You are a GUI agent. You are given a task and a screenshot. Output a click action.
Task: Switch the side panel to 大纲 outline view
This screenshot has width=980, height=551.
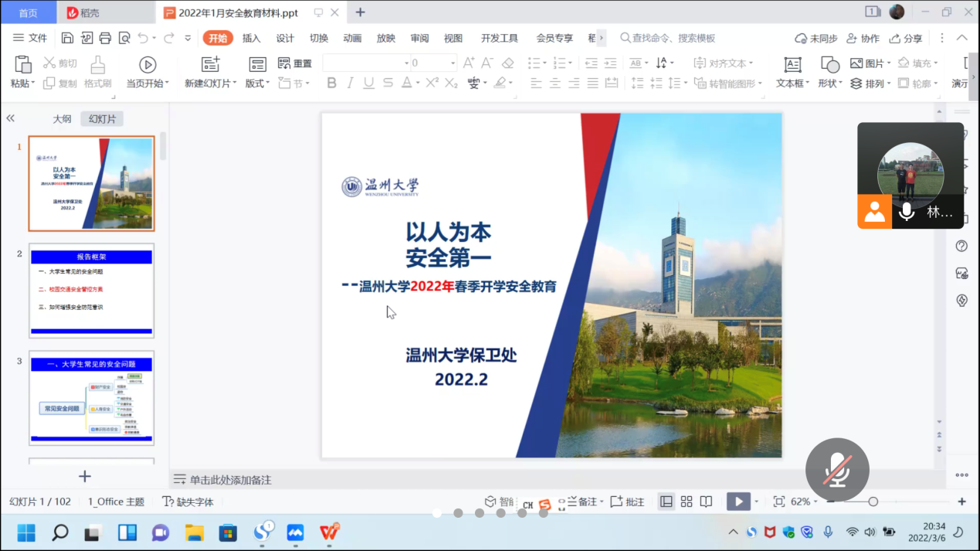click(62, 119)
